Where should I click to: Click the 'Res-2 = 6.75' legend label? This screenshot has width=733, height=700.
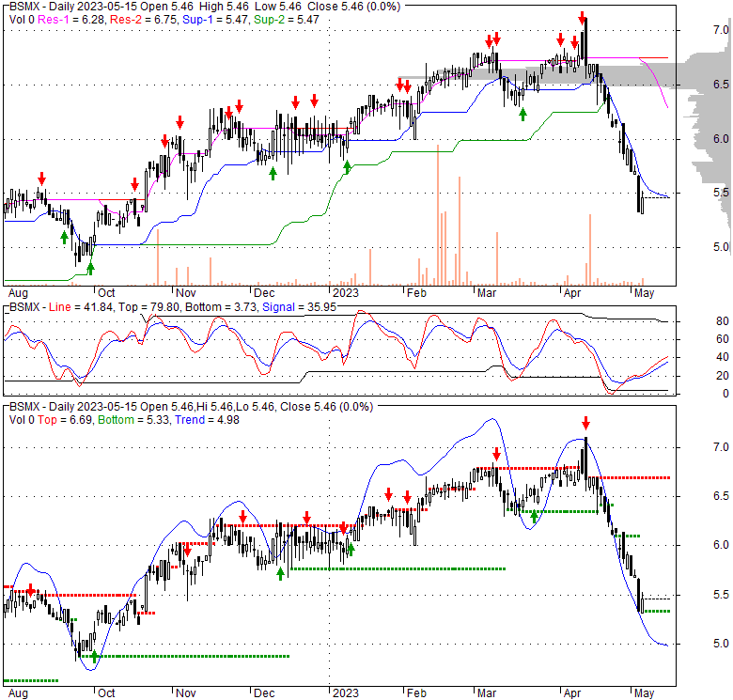[x=145, y=20]
